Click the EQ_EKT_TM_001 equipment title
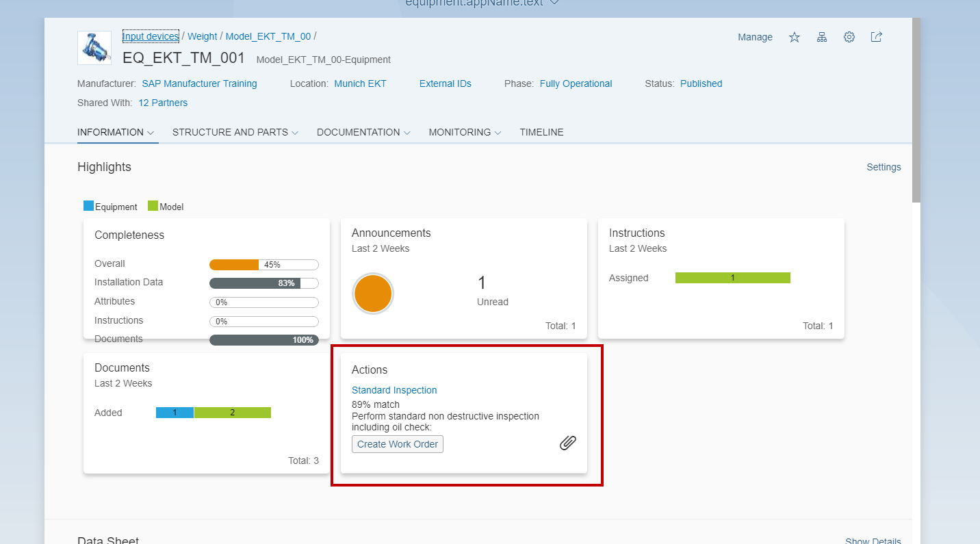Image resolution: width=980 pixels, height=544 pixels. (183, 57)
